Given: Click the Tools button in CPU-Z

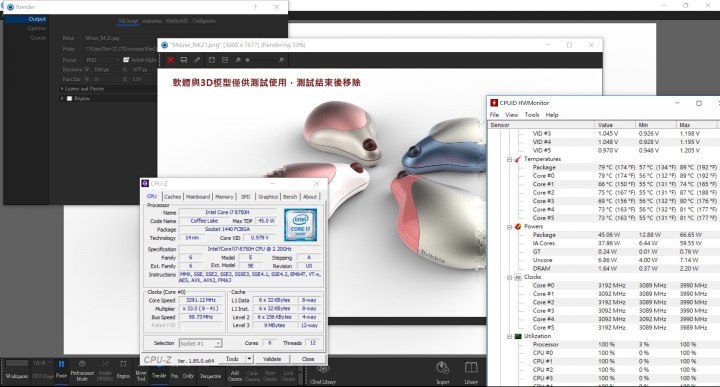Looking at the screenshot, I should (x=232, y=359).
